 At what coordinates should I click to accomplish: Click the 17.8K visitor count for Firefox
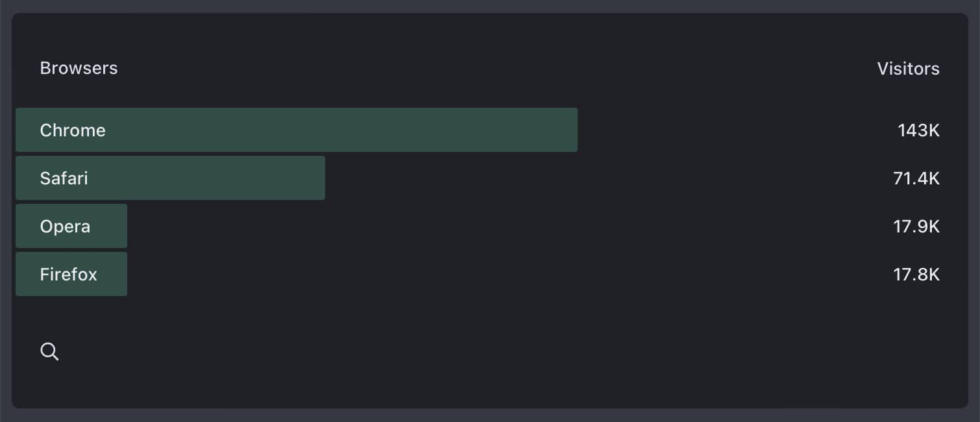pos(918,274)
